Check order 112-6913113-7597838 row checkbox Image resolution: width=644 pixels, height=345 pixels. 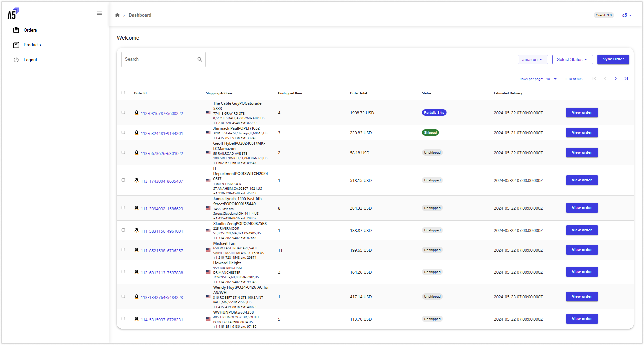click(123, 272)
